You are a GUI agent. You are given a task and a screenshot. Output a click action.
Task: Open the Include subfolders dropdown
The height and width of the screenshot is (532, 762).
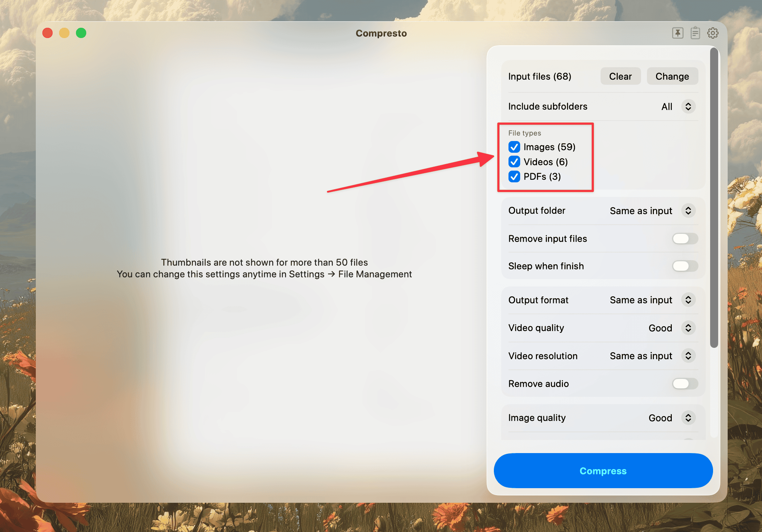tap(688, 106)
